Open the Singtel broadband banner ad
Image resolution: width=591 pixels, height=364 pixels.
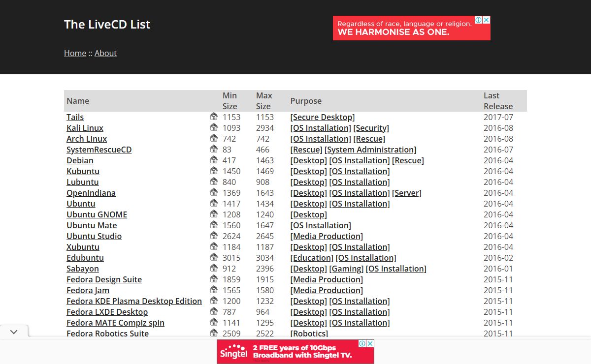coord(295,351)
